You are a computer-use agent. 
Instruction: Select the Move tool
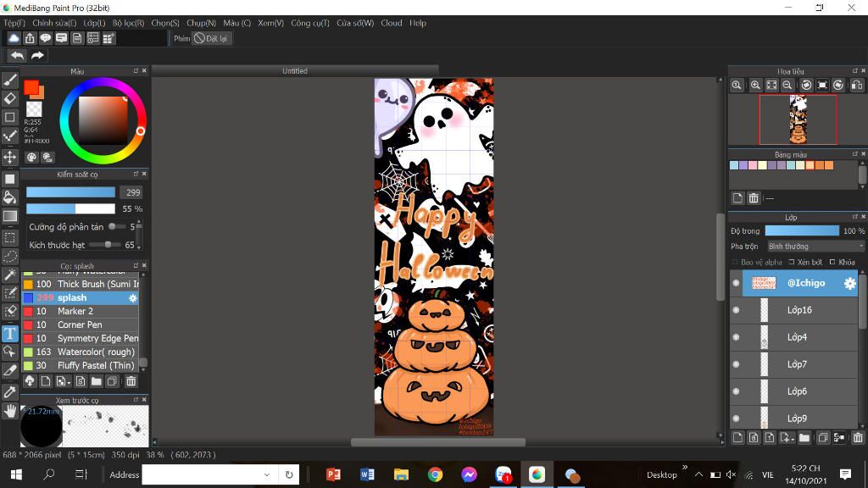(10, 157)
